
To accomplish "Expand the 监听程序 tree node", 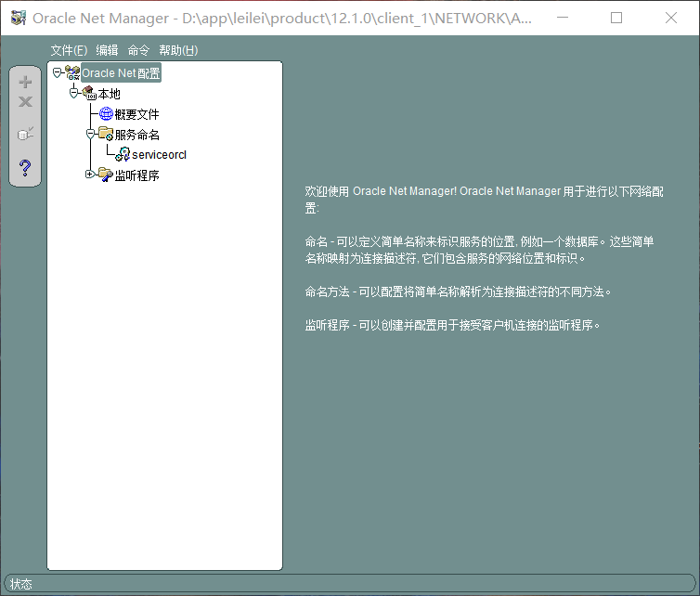I will 90,174.
